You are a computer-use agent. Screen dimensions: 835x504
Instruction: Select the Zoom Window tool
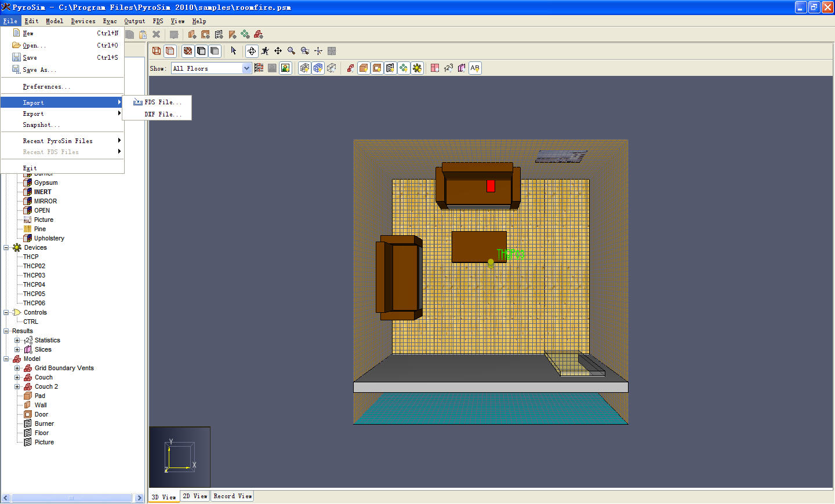(x=305, y=51)
